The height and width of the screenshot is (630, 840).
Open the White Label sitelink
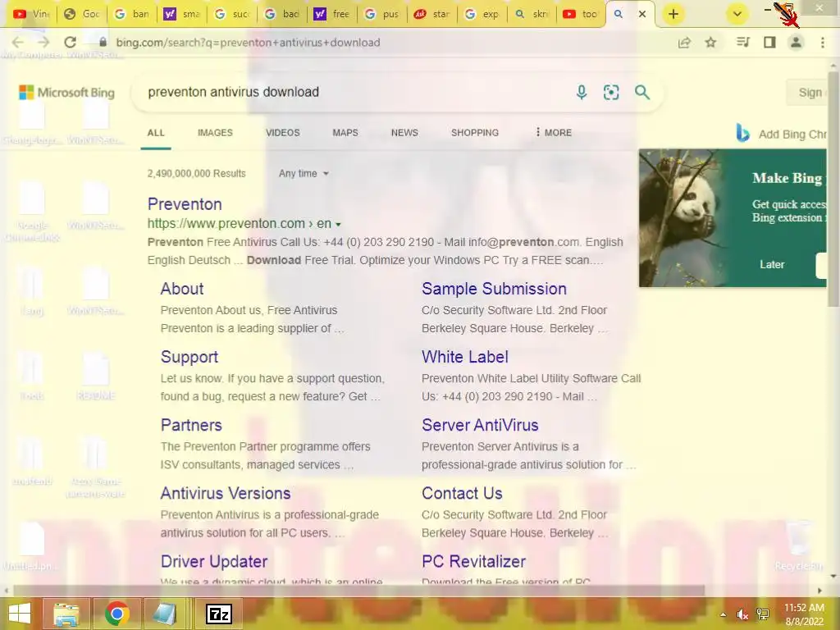pyautogui.click(x=465, y=357)
